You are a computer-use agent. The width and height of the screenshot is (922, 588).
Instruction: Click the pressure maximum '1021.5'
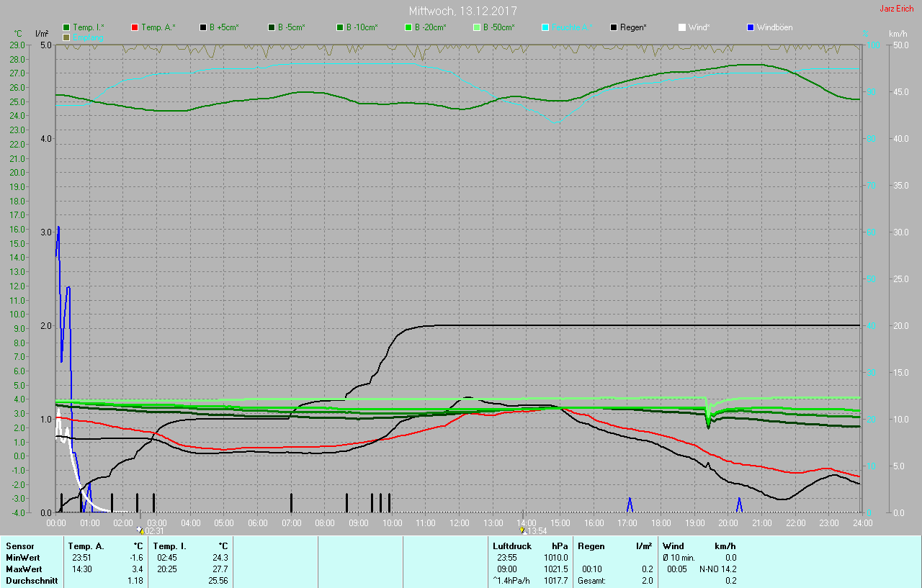coord(555,569)
